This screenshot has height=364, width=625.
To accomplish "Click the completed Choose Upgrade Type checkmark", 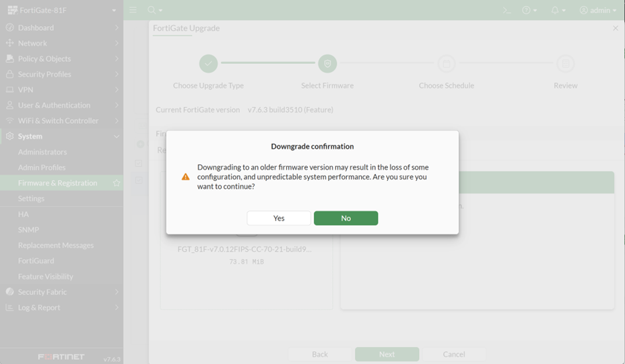I will [x=208, y=63].
